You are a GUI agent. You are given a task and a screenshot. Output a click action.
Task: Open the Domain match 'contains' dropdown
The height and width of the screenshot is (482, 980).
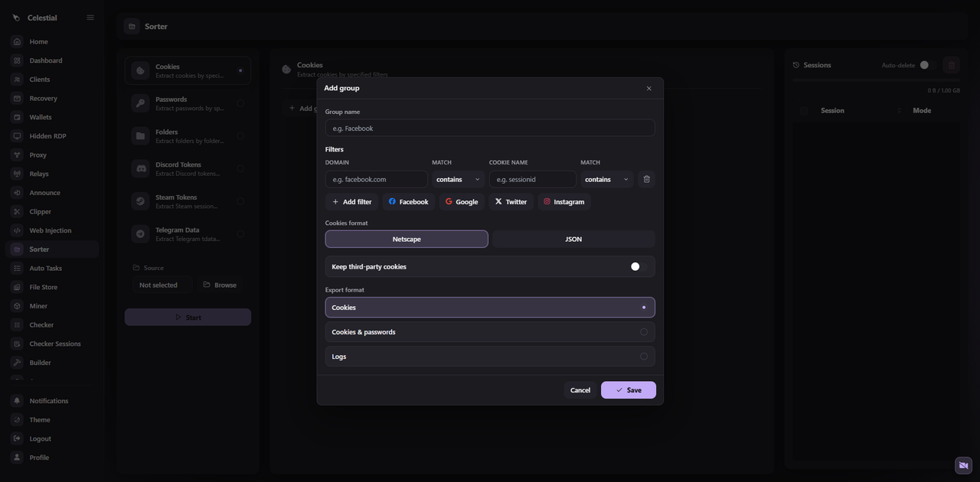[458, 179]
